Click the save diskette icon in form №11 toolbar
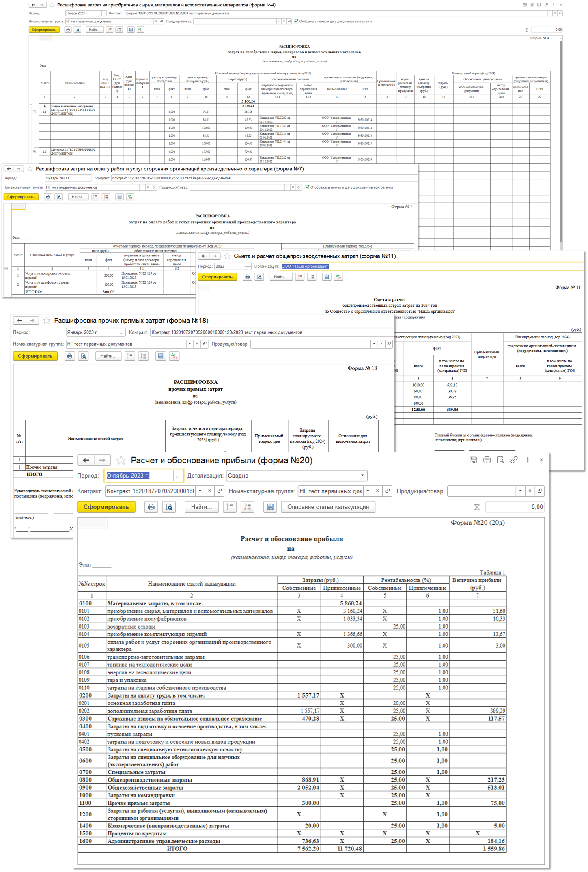Image resolution: width=588 pixels, height=872 pixels. 326,277
